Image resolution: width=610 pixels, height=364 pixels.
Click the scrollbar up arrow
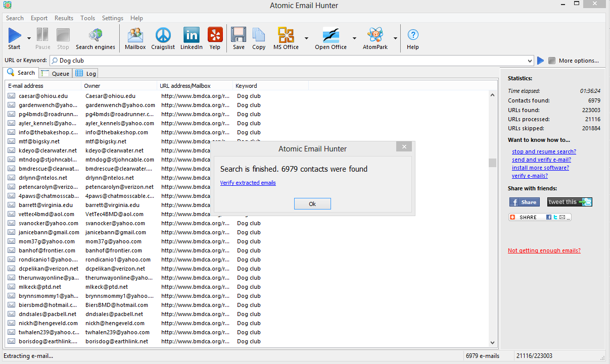492,95
